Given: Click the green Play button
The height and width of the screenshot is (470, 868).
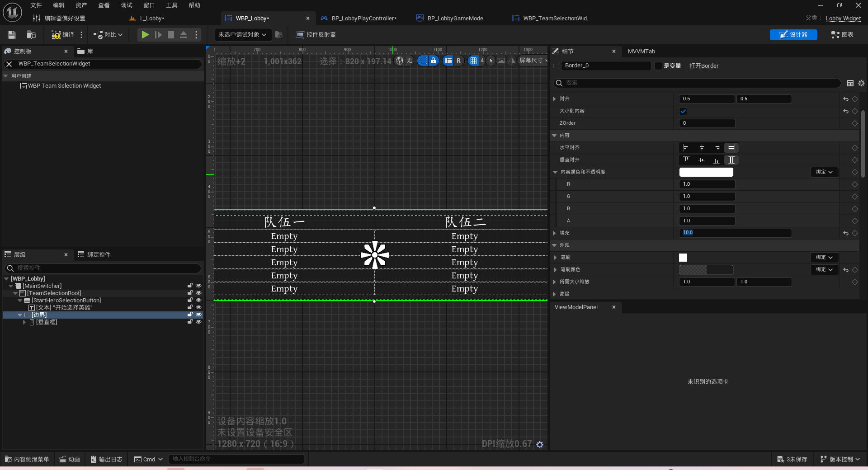Looking at the screenshot, I should pos(145,35).
